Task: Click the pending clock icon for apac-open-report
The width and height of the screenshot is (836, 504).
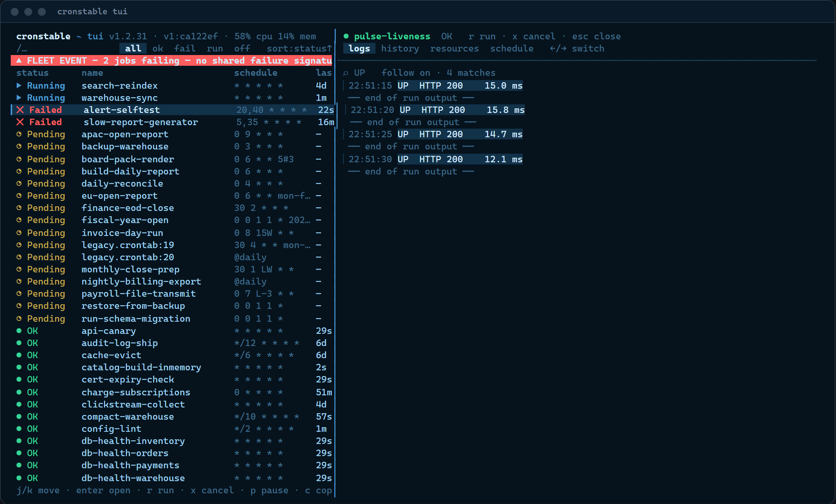Action: point(19,134)
